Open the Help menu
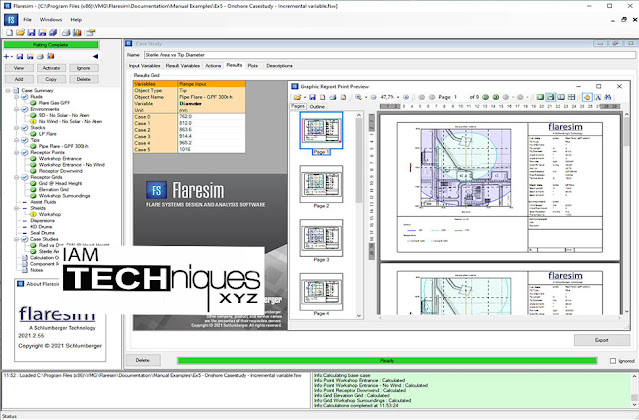The image size is (639, 420). coord(76,20)
